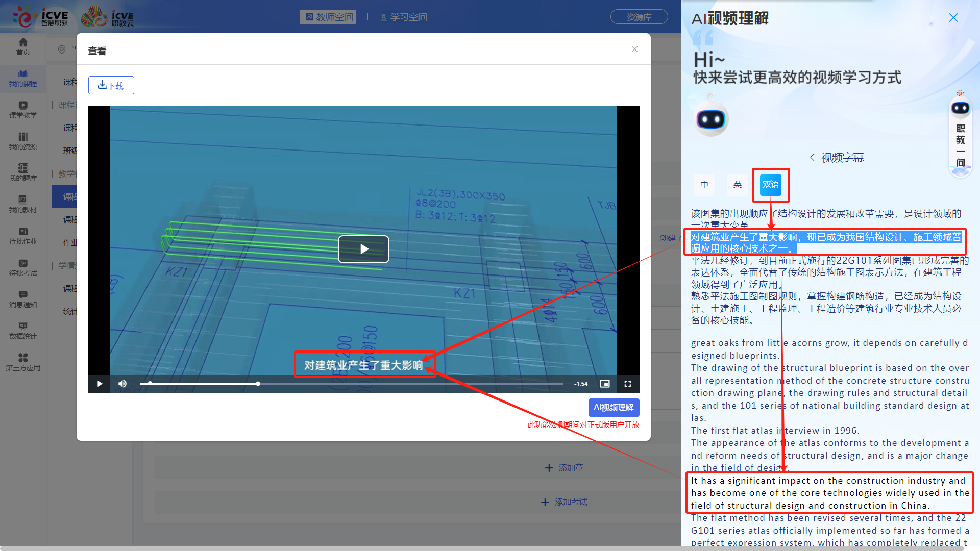This screenshot has width=980, height=551.
Task: Close the 查看 dialog window
Action: click(634, 49)
